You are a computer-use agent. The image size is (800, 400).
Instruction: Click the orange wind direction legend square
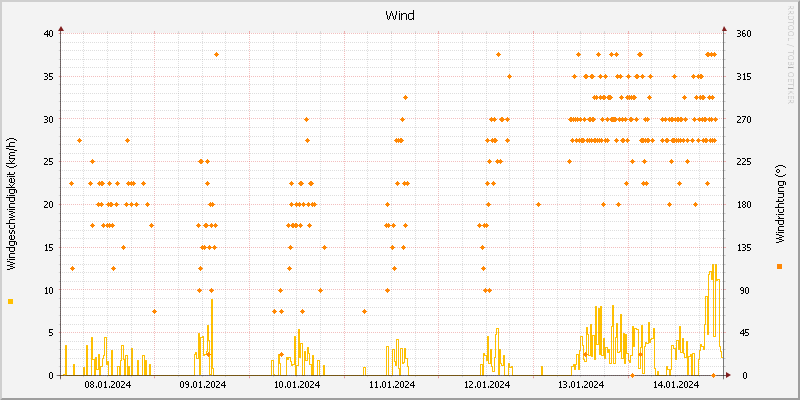click(779, 266)
